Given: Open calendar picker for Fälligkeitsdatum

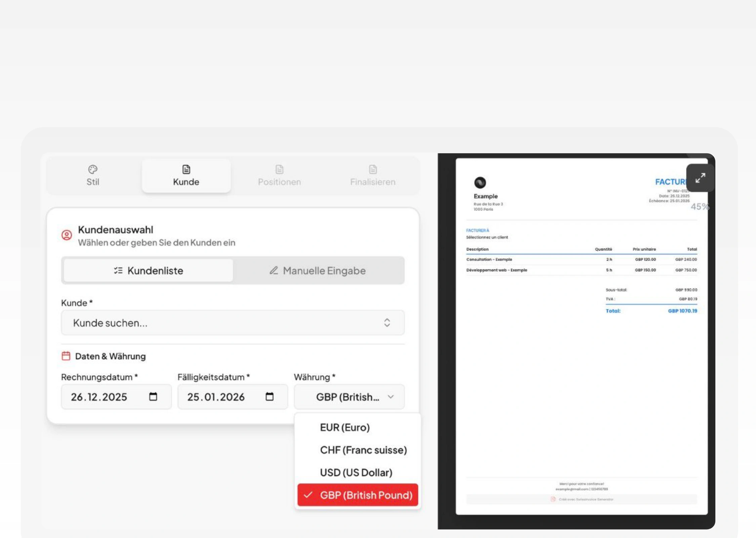Looking at the screenshot, I should click(269, 397).
